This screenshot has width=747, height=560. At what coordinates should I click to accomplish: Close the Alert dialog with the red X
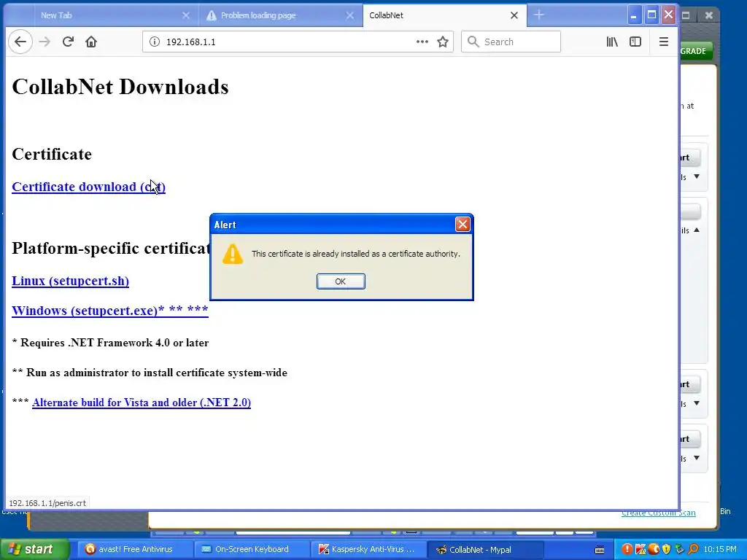[462, 225]
